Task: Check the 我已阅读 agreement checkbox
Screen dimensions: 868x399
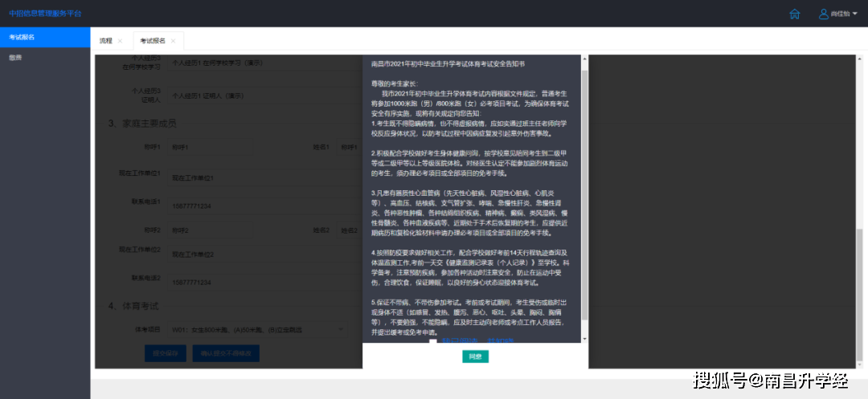Action: (x=432, y=341)
